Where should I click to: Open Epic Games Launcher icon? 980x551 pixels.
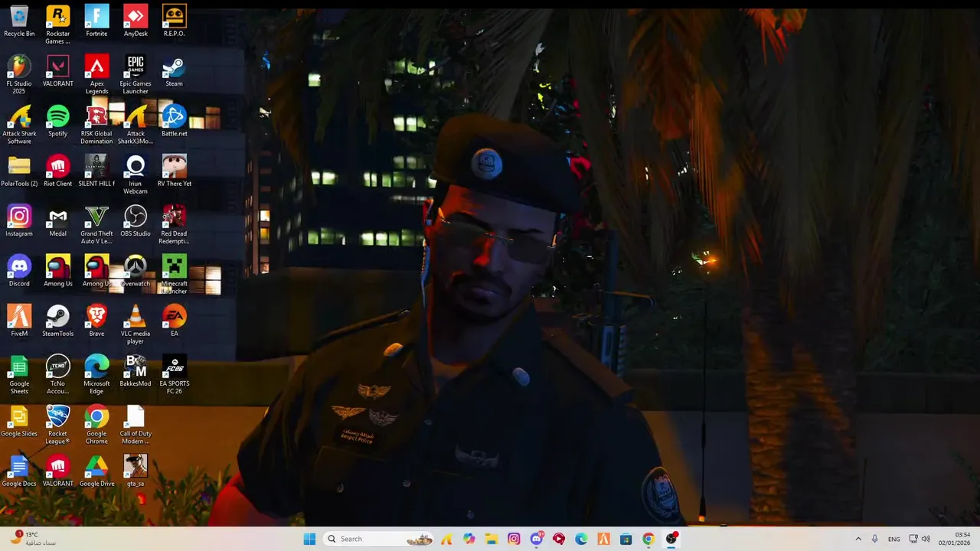click(136, 75)
